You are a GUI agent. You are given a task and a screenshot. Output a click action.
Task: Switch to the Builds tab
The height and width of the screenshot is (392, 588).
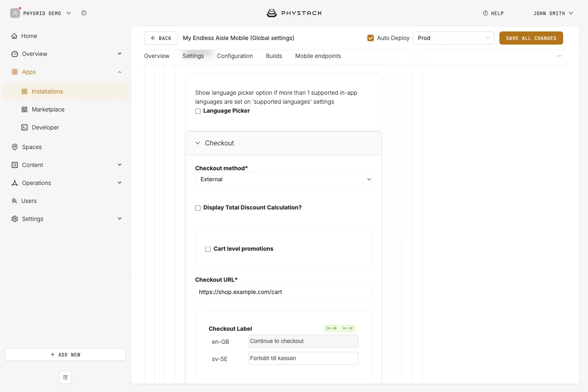tap(274, 56)
